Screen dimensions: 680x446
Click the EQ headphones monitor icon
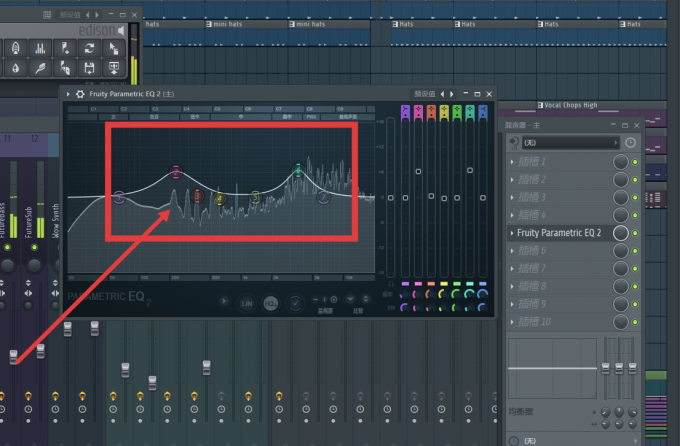click(x=391, y=284)
